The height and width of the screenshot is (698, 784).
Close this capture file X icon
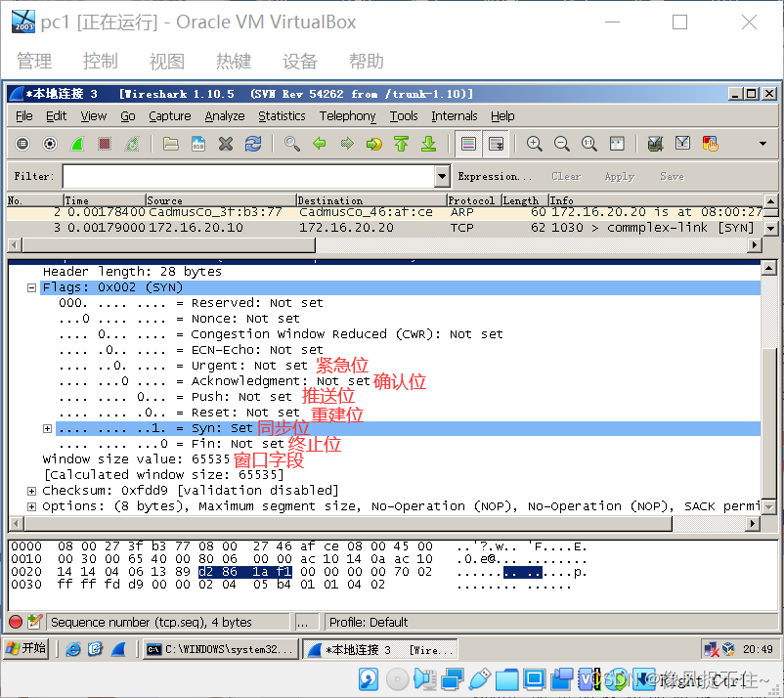pos(226,144)
